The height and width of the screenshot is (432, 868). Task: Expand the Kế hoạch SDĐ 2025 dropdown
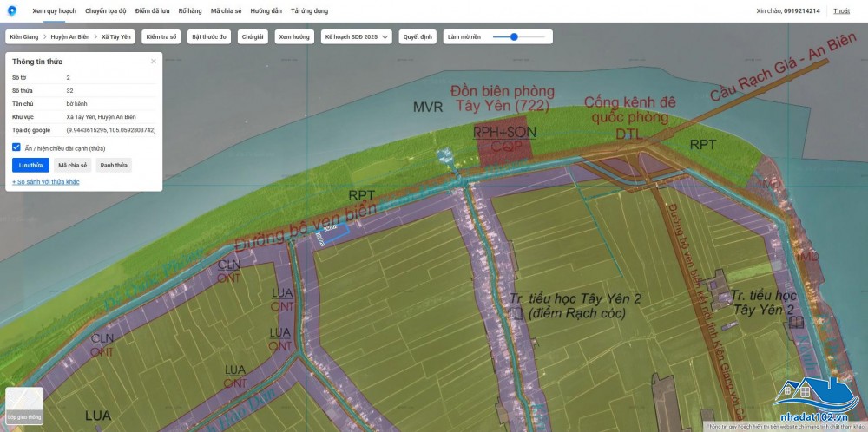(357, 37)
